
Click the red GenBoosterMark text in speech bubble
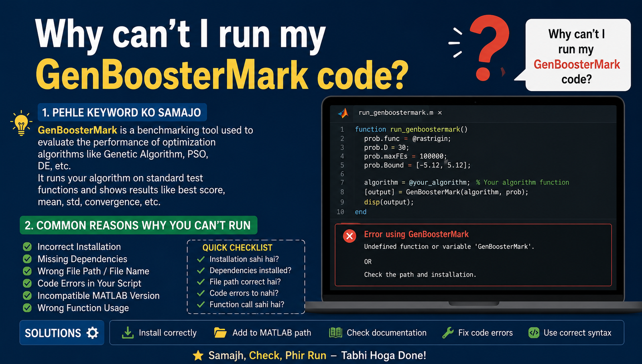click(x=577, y=64)
